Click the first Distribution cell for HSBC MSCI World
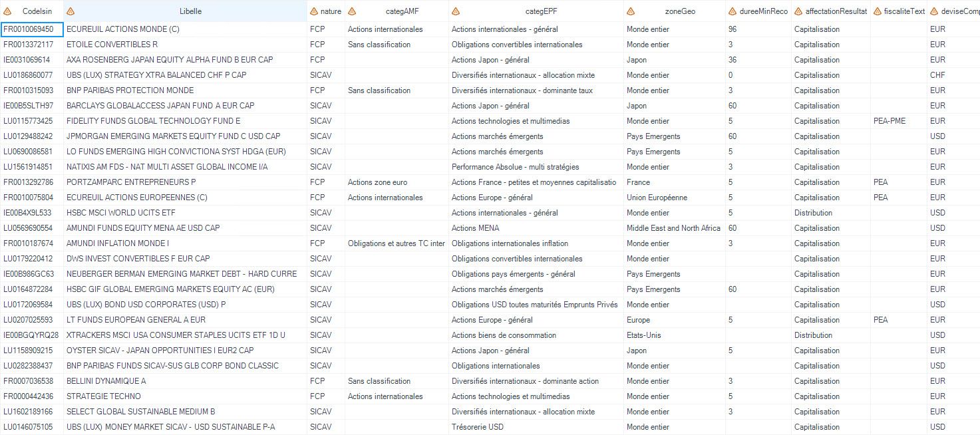The width and height of the screenshot is (980, 435). [831, 213]
